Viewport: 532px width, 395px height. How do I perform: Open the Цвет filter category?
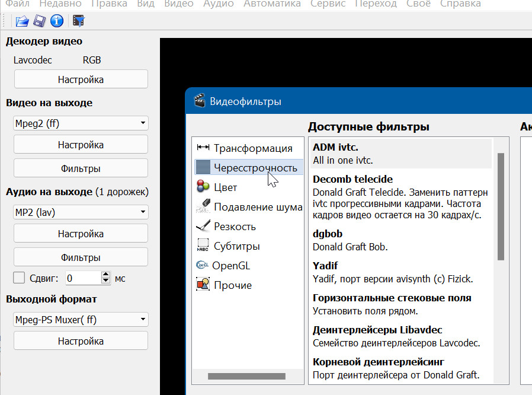point(225,187)
